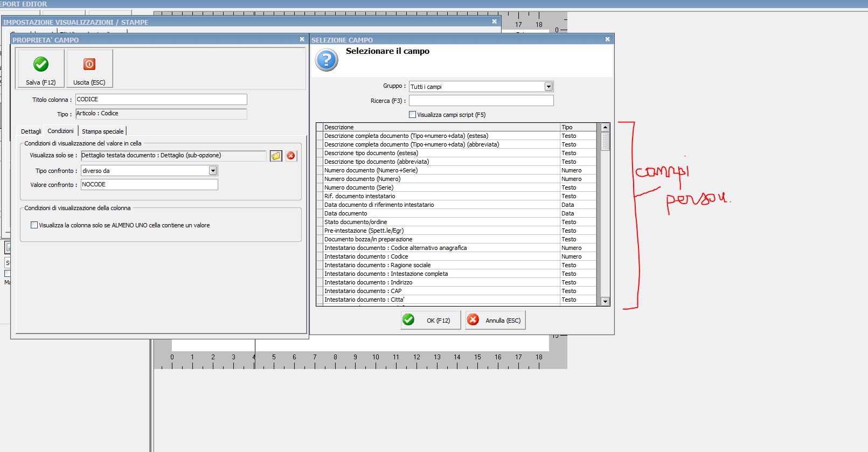Screen dimensions: 868x452
Task: Click the Salva (F12) green check button
Action: coord(41,68)
